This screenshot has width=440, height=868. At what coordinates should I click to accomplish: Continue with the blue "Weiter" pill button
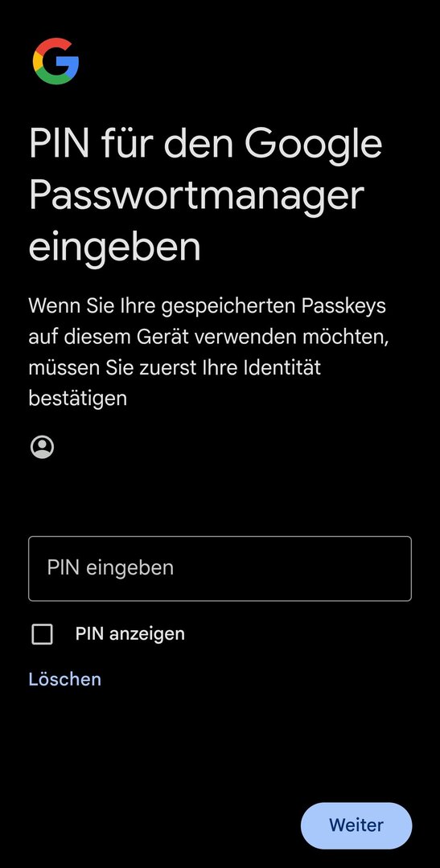(x=356, y=825)
